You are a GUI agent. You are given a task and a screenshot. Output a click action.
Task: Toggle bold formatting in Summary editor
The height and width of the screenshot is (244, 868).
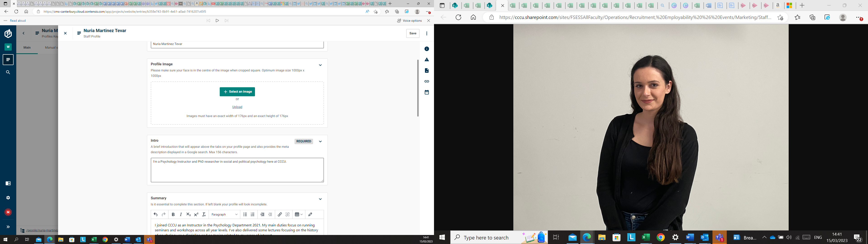[173, 214]
